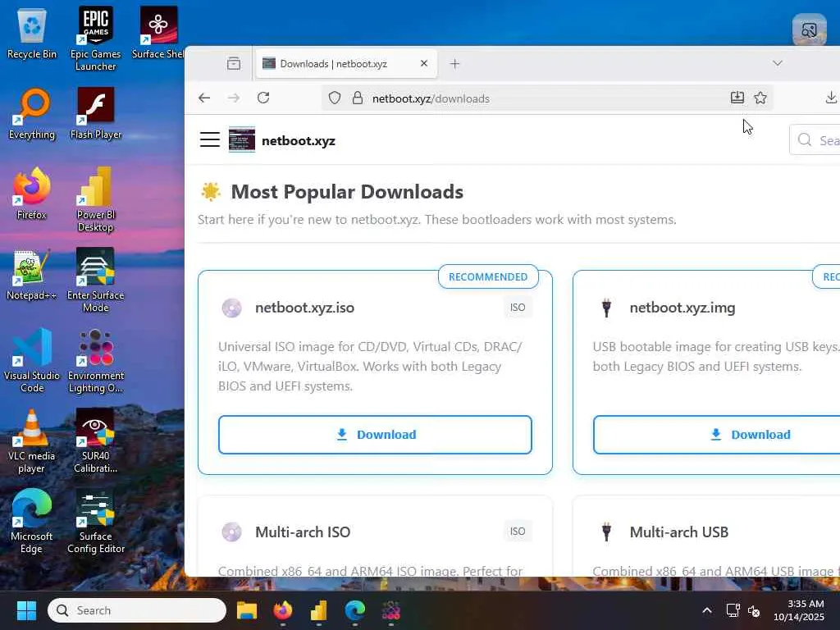Reload the netboot.xyz page
Viewport: 840px width, 630px height.
[263, 98]
